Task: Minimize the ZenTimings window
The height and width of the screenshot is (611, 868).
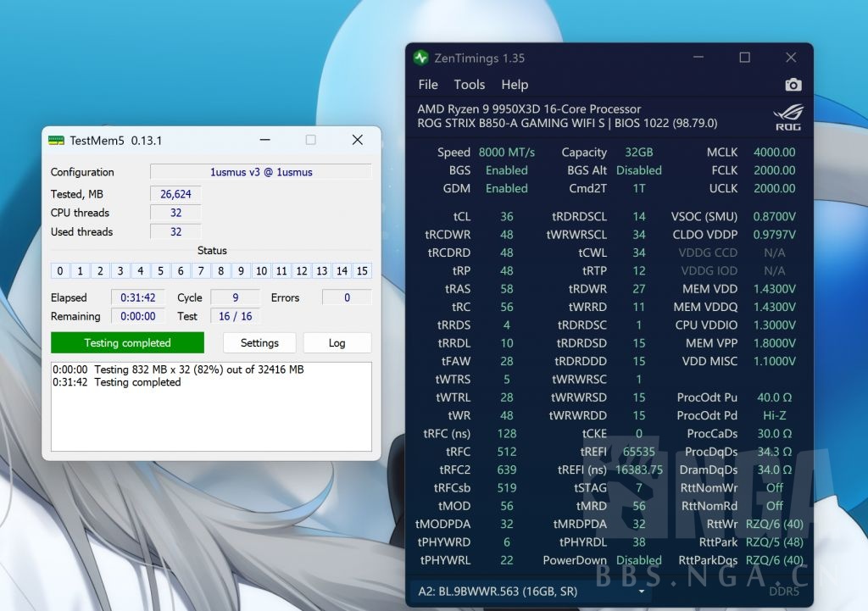Action: 698,58
